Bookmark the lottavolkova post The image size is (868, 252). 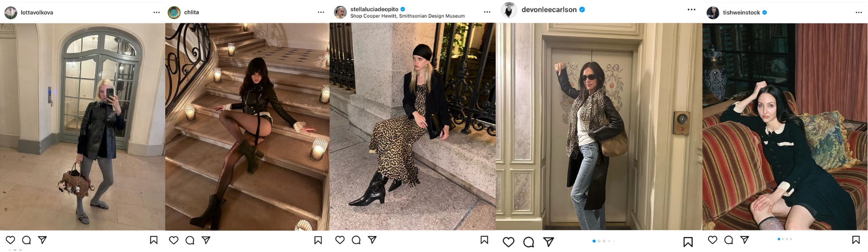tap(154, 240)
